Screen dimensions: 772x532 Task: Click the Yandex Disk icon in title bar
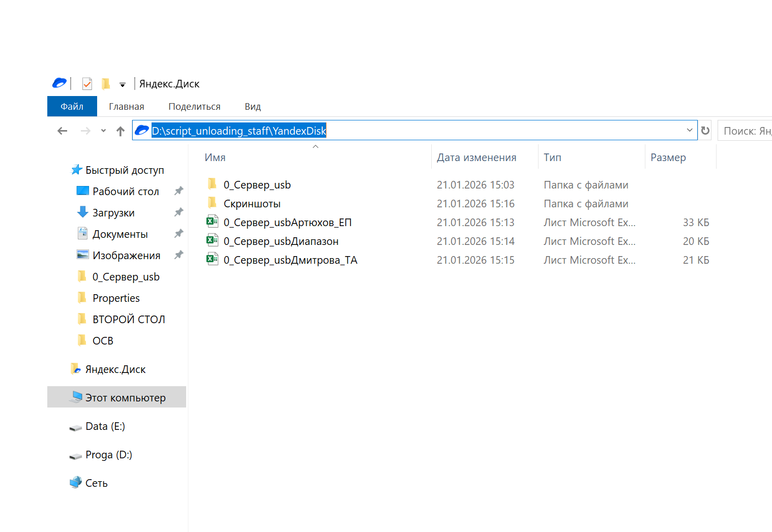point(60,83)
